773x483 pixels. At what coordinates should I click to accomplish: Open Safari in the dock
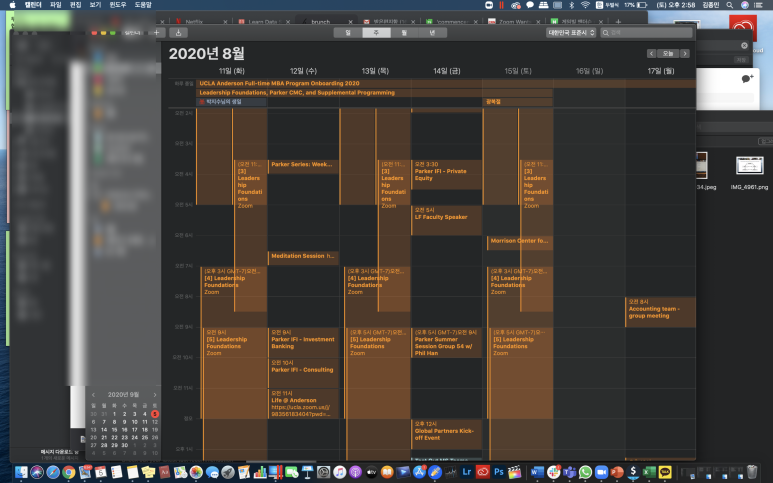pos(53,472)
